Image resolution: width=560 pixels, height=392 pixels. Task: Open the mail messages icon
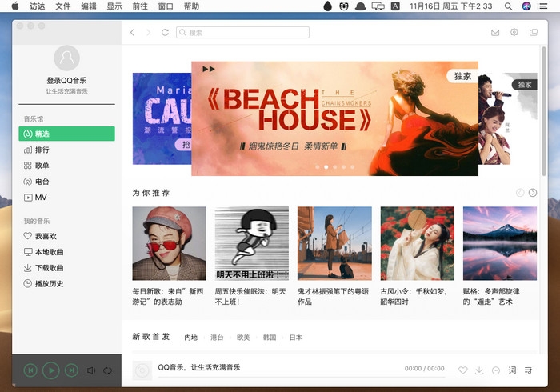click(x=495, y=33)
